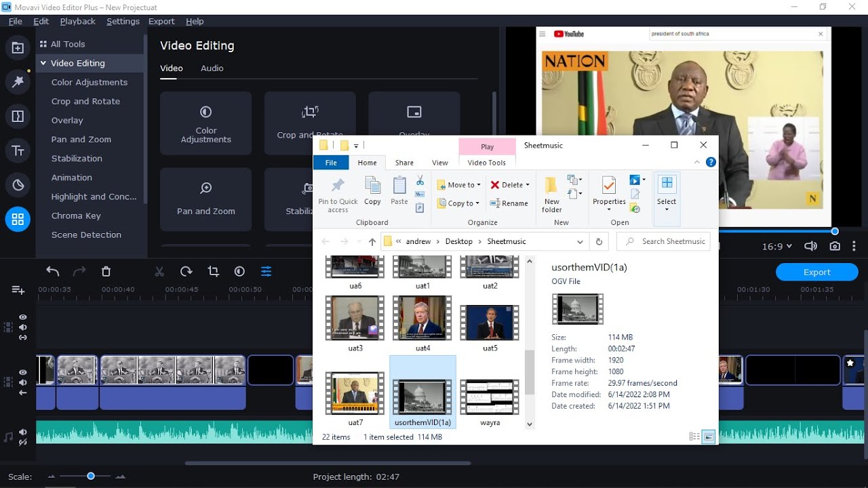Select Chroma Key in the tools list
The image size is (868, 488).
pos(76,216)
